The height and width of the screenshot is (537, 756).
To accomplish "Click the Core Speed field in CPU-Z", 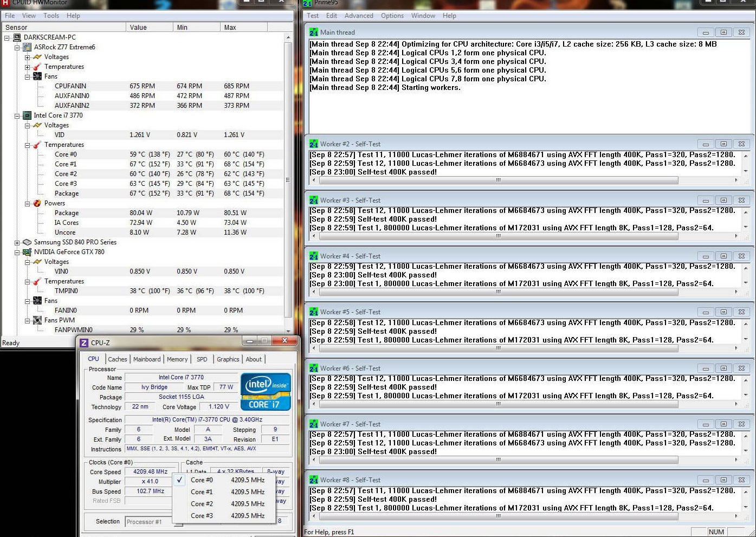I will pos(150,471).
